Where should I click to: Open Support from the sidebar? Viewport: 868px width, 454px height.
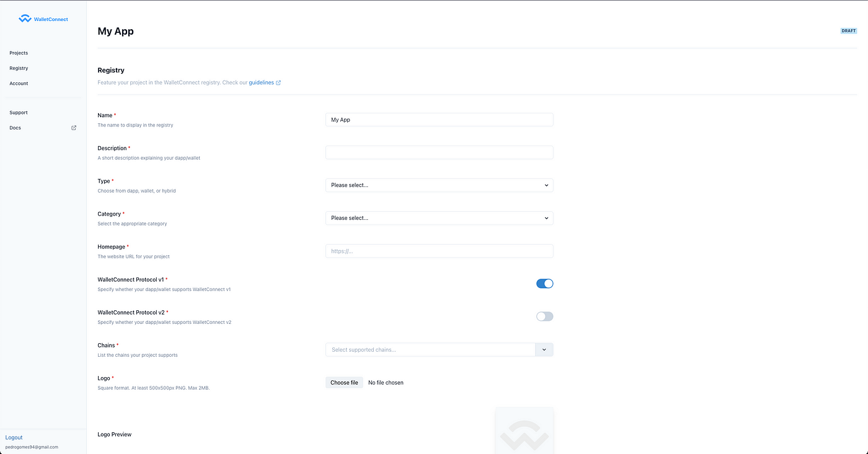(19, 113)
